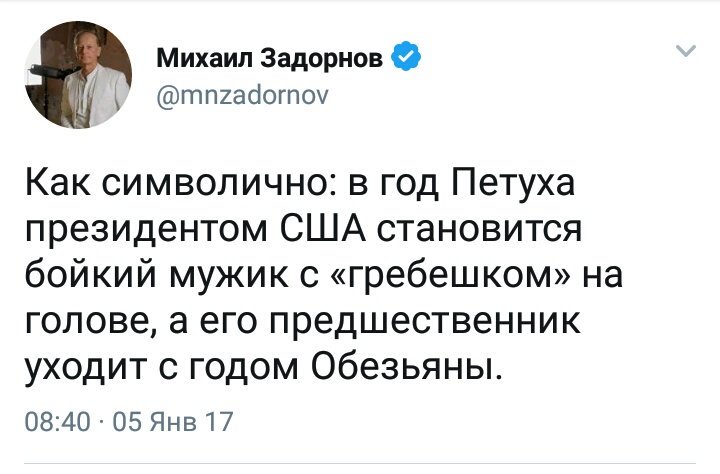Click the date 05 Янв 17
This screenshot has width=720, height=474.
(173, 422)
